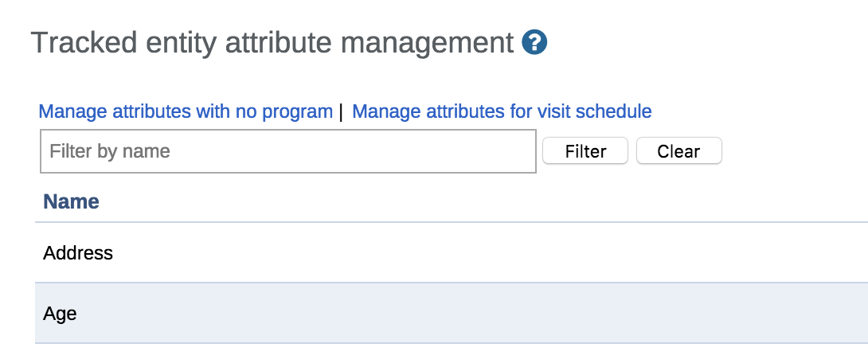Focus the Filter by name field
Viewport: 868px width, 363px height.
pos(287,151)
